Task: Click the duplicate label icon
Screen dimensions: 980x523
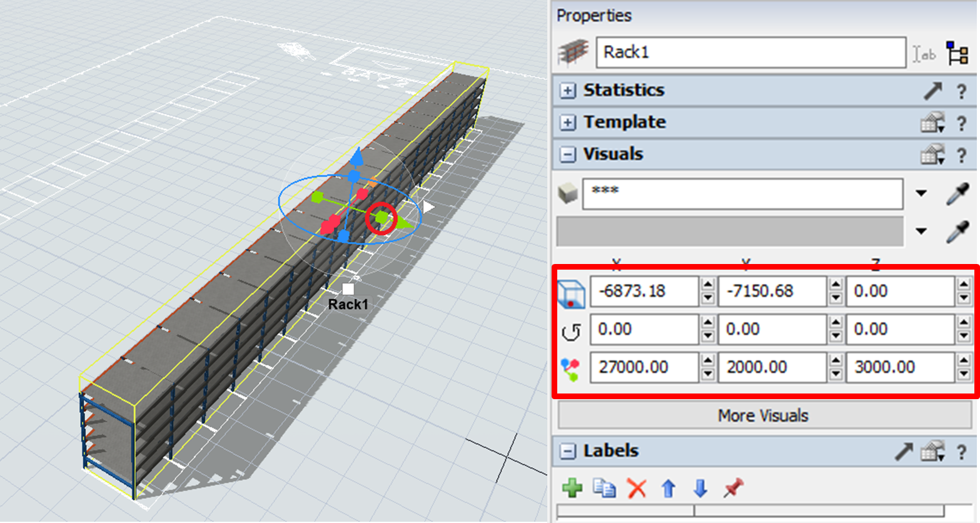Action: tap(604, 488)
